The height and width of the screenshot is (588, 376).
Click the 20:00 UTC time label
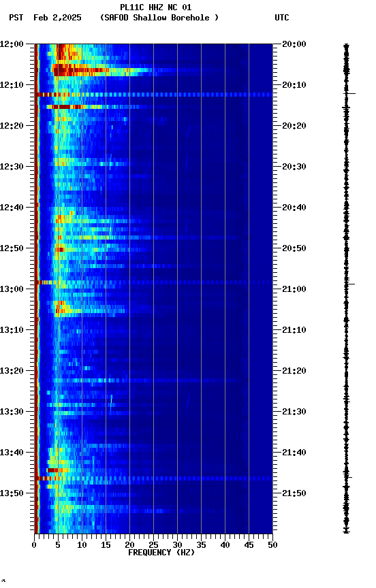tap(294, 44)
